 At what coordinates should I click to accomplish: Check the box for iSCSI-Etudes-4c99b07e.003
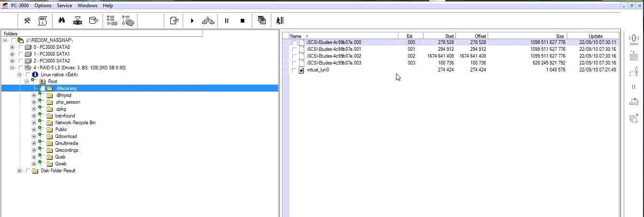[294, 63]
